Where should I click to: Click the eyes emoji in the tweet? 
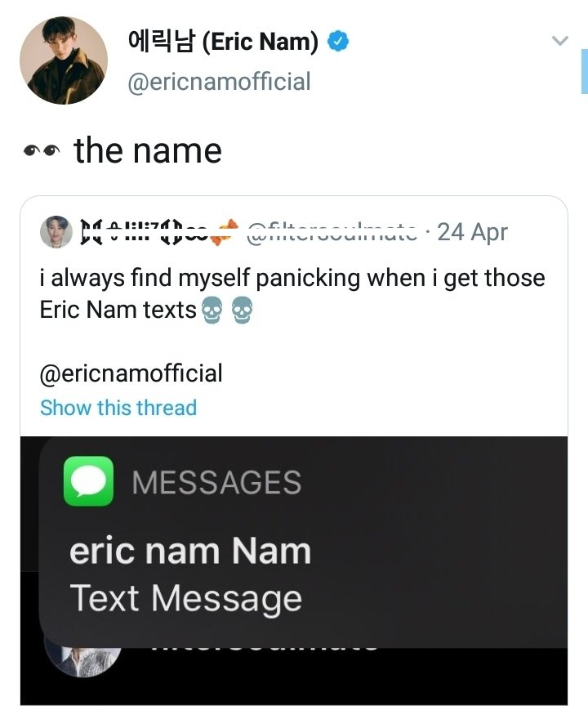42,151
